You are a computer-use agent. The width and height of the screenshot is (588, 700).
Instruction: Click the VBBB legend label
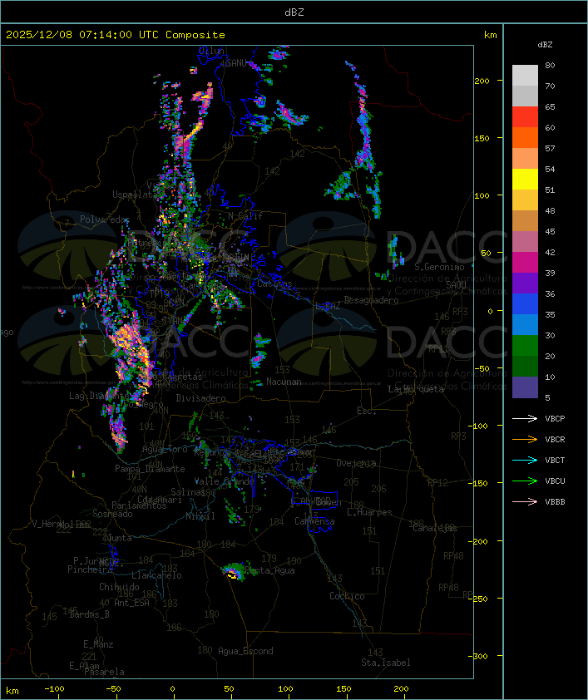point(555,502)
